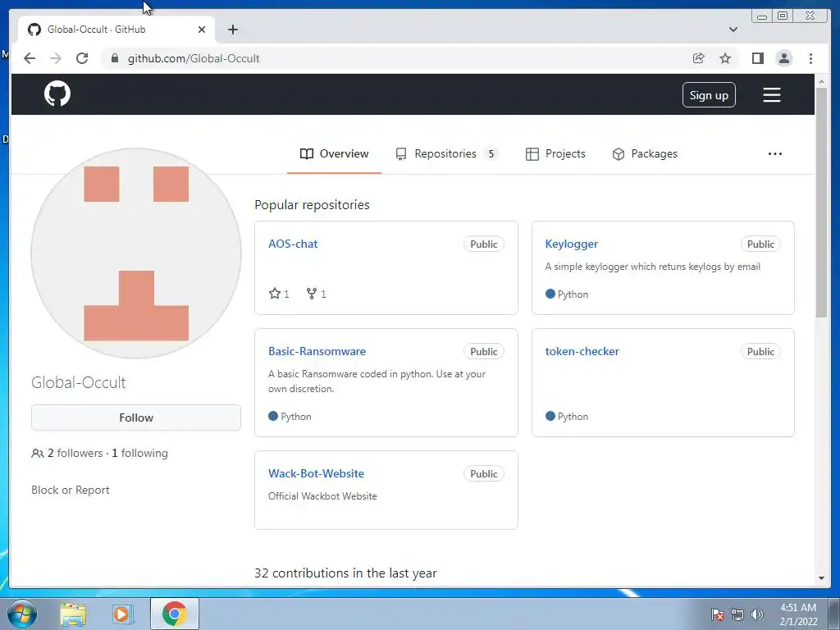Reload the current GitHub page
Screen dimensions: 840x630
pyautogui.click(x=82, y=58)
